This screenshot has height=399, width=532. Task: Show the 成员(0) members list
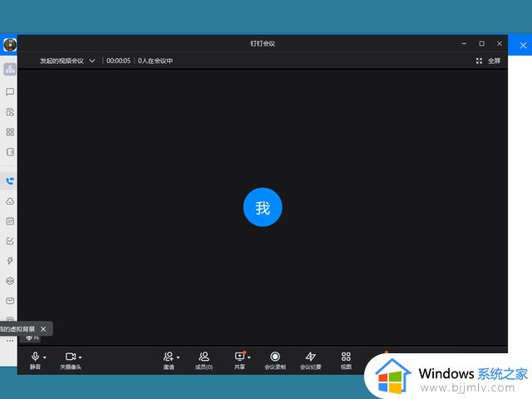pos(204,360)
